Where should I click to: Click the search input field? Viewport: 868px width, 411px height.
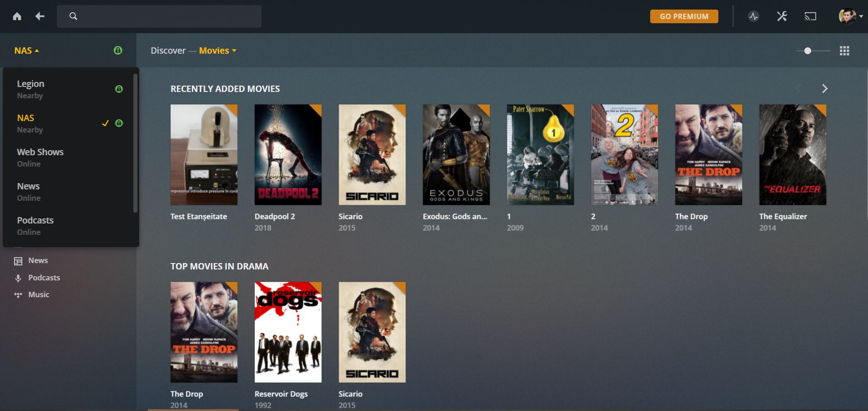(x=159, y=16)
